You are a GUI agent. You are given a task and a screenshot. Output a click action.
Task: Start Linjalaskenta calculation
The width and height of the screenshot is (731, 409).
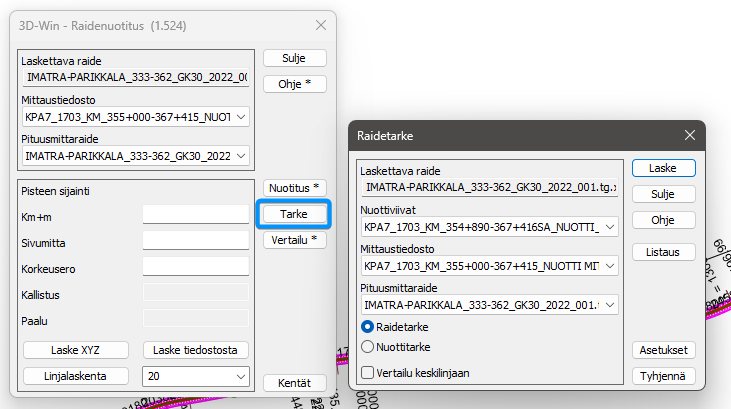(x=76, y=376)
